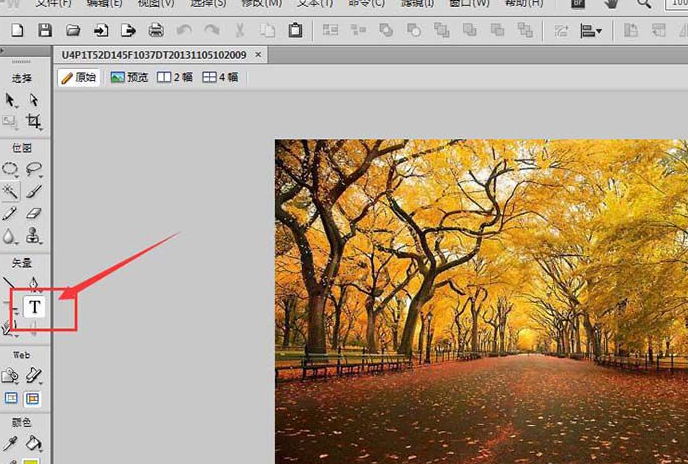Switch to 预览 (Preview) view
The height and width of the screenshot is (464, 688).
click(130, 77)
